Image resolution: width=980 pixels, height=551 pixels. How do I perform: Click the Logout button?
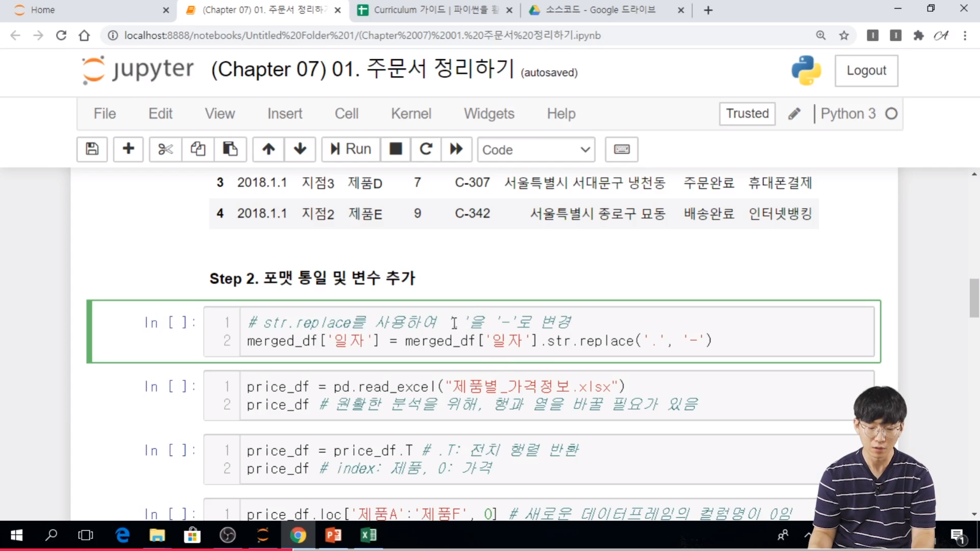866,70
